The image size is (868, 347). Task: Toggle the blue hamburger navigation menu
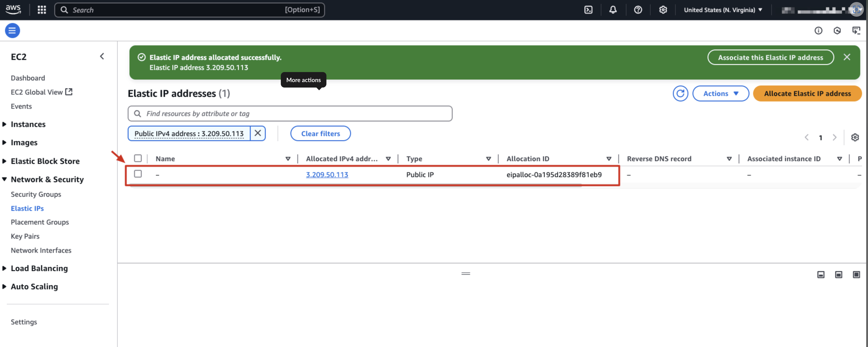(x=13, y=30)
